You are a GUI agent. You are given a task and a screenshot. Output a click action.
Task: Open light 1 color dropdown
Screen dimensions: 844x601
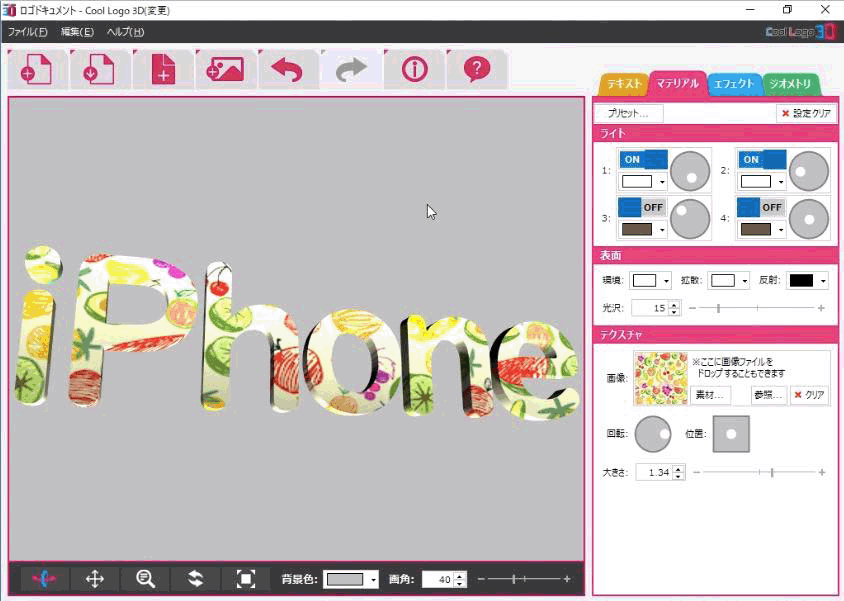(662, 182)
